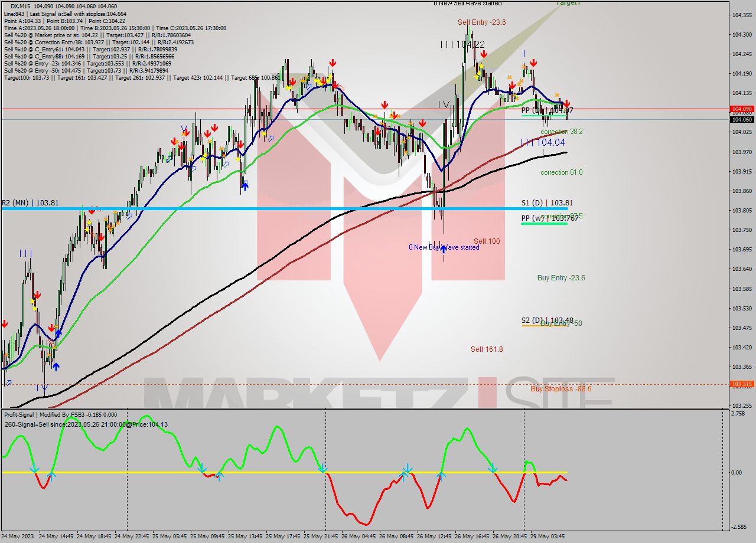
Task: Select the 'Sell 100' level label
Action: pyautogui.click(x=487, y=241)
